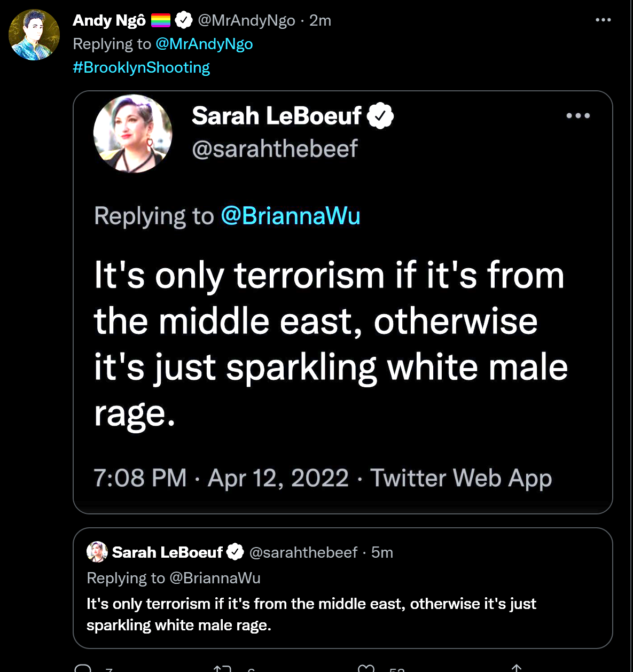Click the @sarahthebeef handle in quoted tweet
This screenshot has width=633, height=672.
point(303,552)
